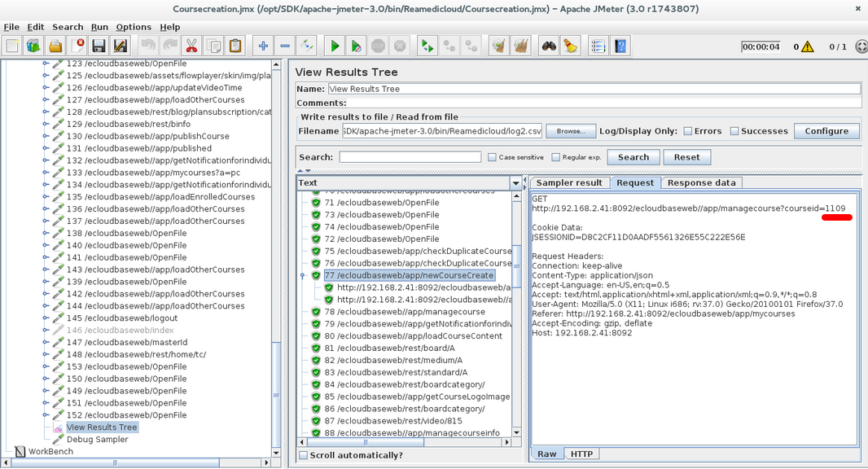The image size is (868, 469).
Task: Check the Scroll automatically option
Action: [x=304, y=455]
